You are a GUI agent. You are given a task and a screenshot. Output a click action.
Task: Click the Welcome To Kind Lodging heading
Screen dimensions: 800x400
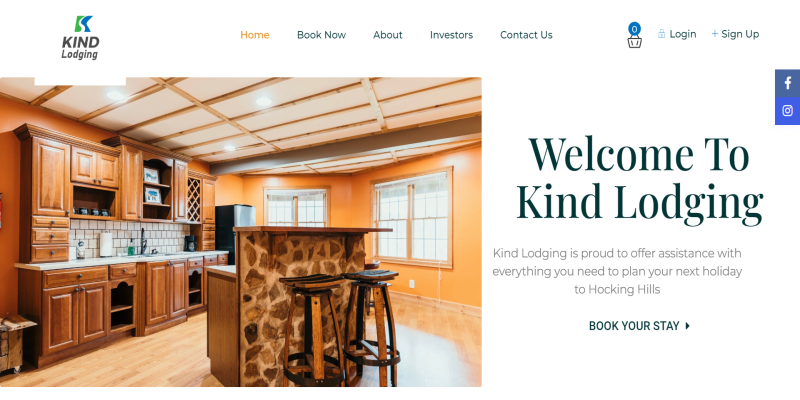639,179
